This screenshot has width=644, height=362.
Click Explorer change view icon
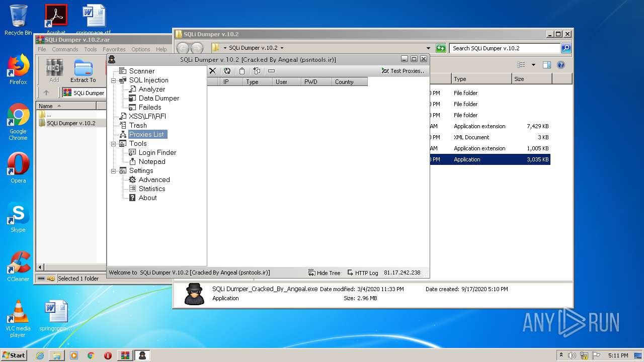click(521, 65)
